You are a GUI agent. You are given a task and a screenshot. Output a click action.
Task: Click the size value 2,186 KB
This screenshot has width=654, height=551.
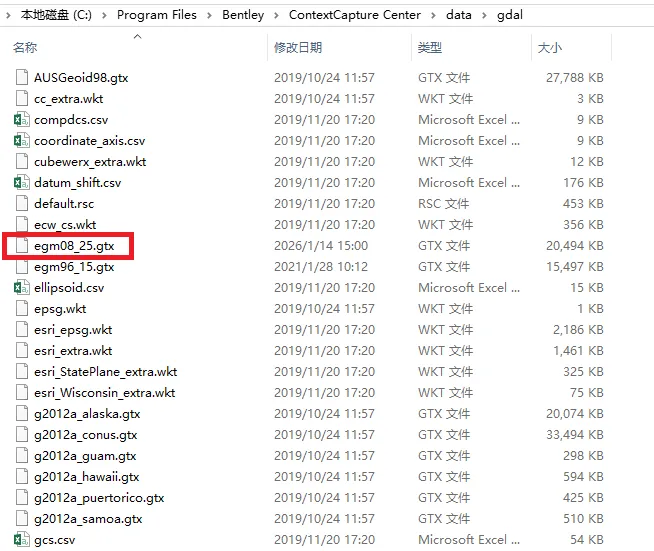[578, 330]
